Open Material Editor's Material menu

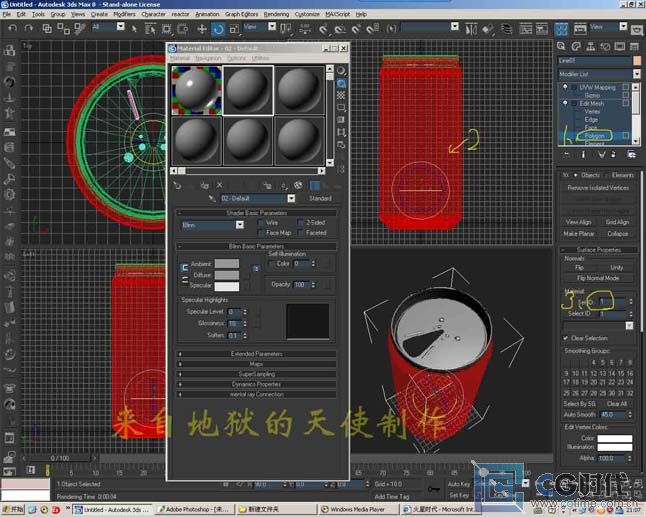click(180, 58)
